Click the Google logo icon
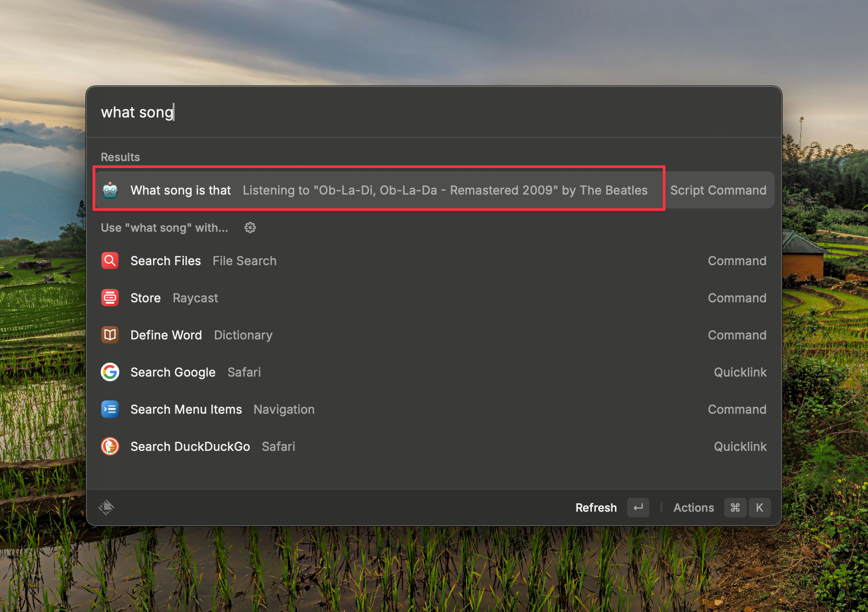The width and height of the screenshot is (868, 612). (110, 372)
